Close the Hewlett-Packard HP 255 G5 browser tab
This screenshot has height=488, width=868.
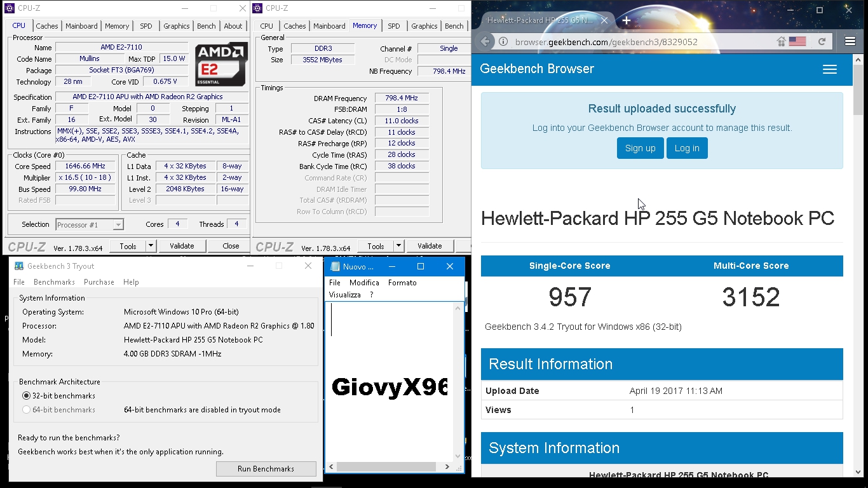click(x=604, y=20)
